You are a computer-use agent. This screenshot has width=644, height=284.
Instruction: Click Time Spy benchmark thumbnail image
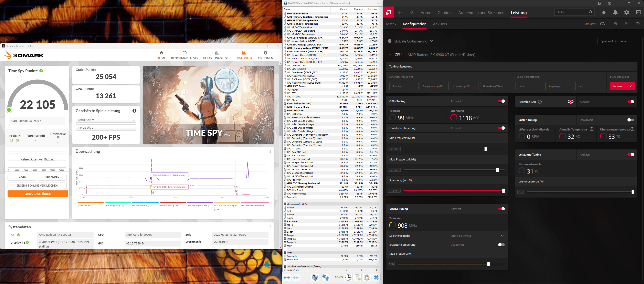(x=208, y=105)
